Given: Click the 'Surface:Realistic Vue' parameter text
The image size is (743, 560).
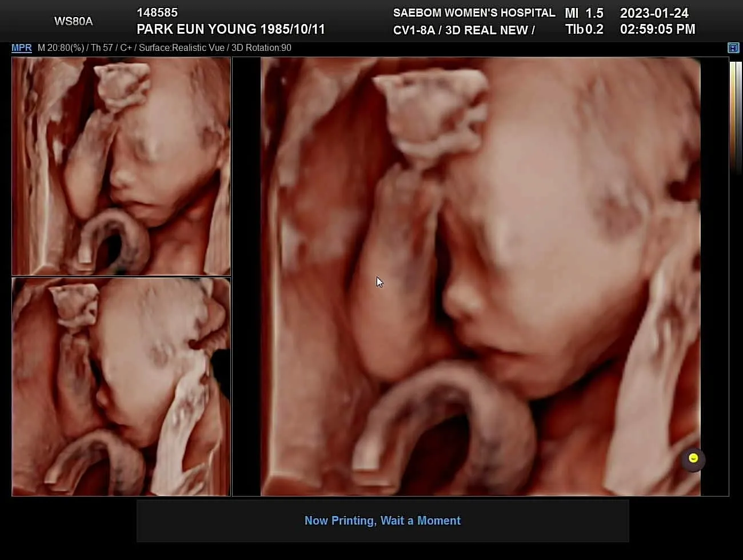Looking at the screenshot, I should point(182,48).
